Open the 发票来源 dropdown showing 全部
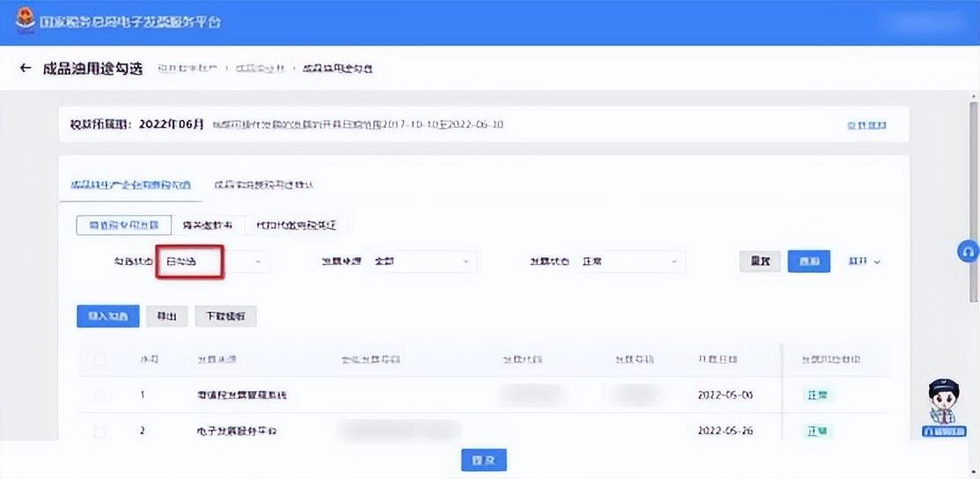The image size is (980, 479). point(422,262)
